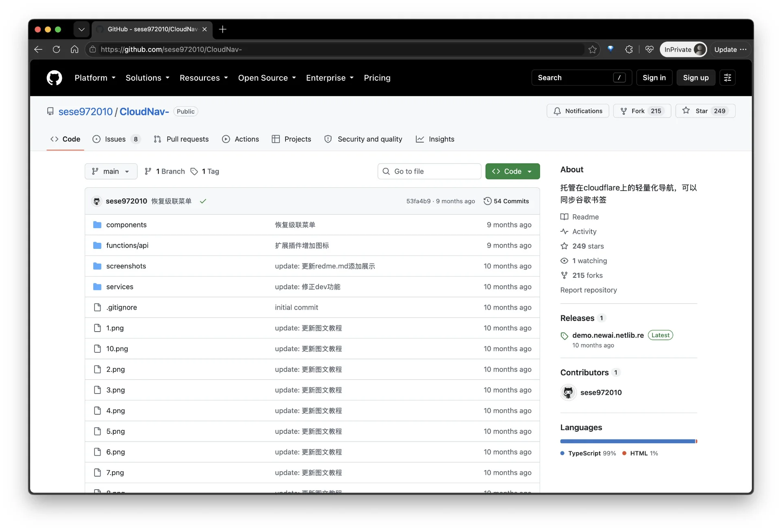
Task: Switch to the Insights tab
Action: [435, 139]
